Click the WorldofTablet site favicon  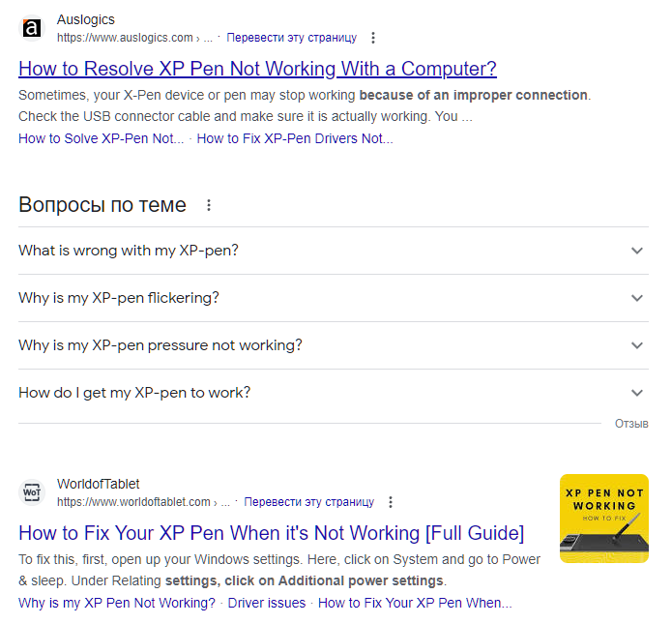pyautogui.click(x=32, y=492)
